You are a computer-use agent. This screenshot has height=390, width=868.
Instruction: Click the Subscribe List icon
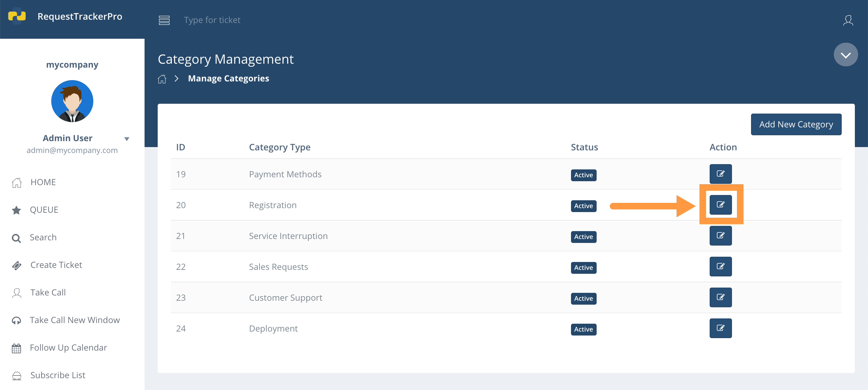[16, 375]
